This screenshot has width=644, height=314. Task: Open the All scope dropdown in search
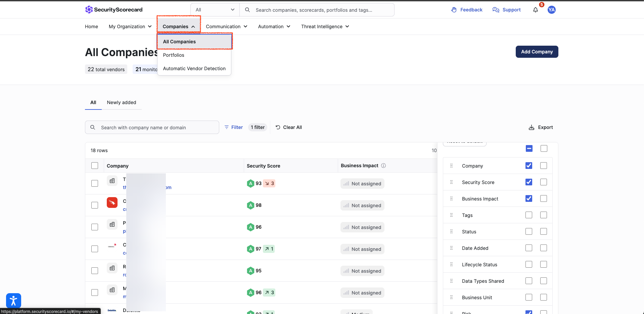click(215, 10)
